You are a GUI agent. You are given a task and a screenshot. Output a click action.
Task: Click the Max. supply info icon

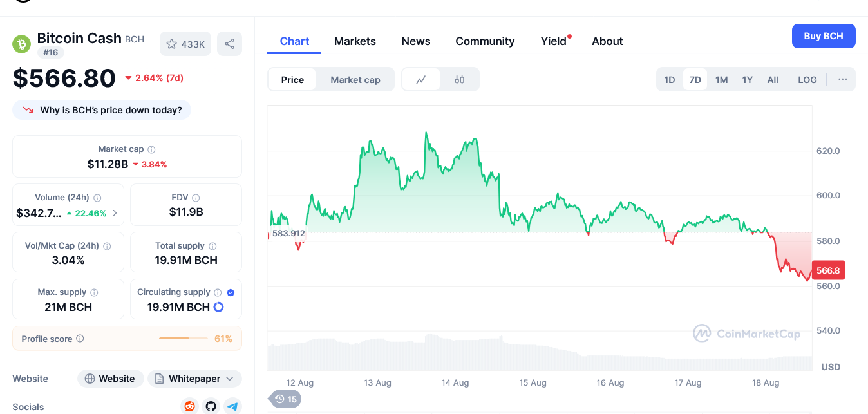pos(94,292)
